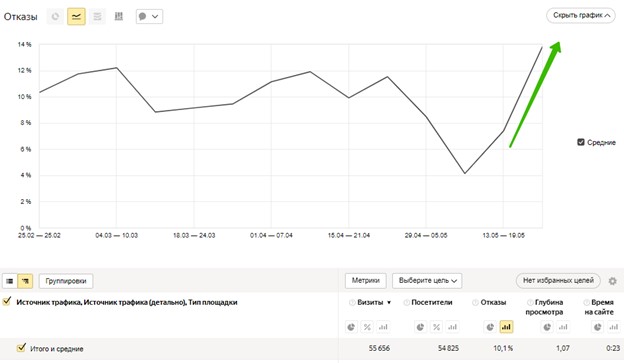Switch table to flat list view icon
The width and height of the screenshot is (624, 363).
pos(10,281)
